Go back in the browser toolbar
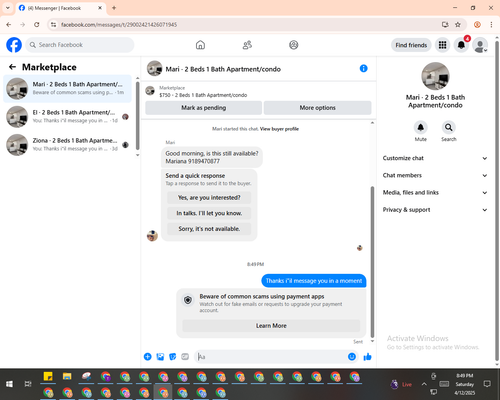The height and width of the screenshot is (400, 500). pyautogui.click(x=9, y=25)
